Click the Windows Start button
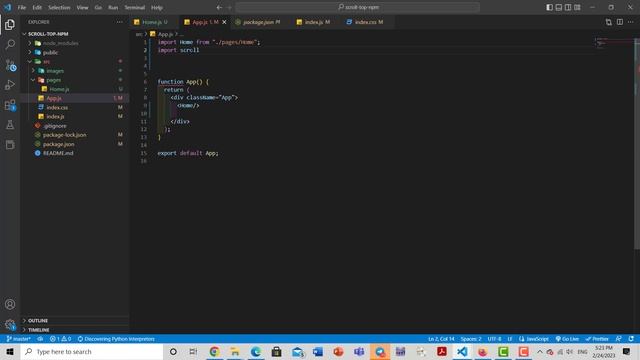The image size is (640, 360). 10,351
